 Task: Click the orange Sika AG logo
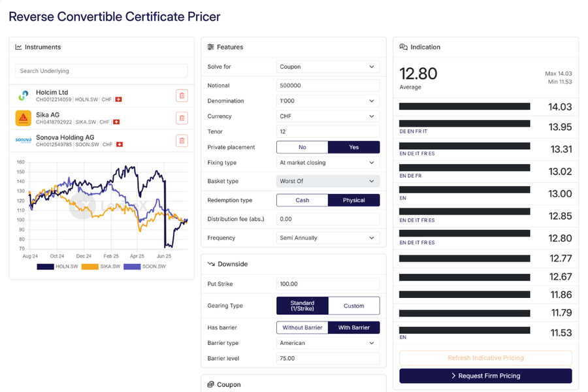tap(24, 118)
